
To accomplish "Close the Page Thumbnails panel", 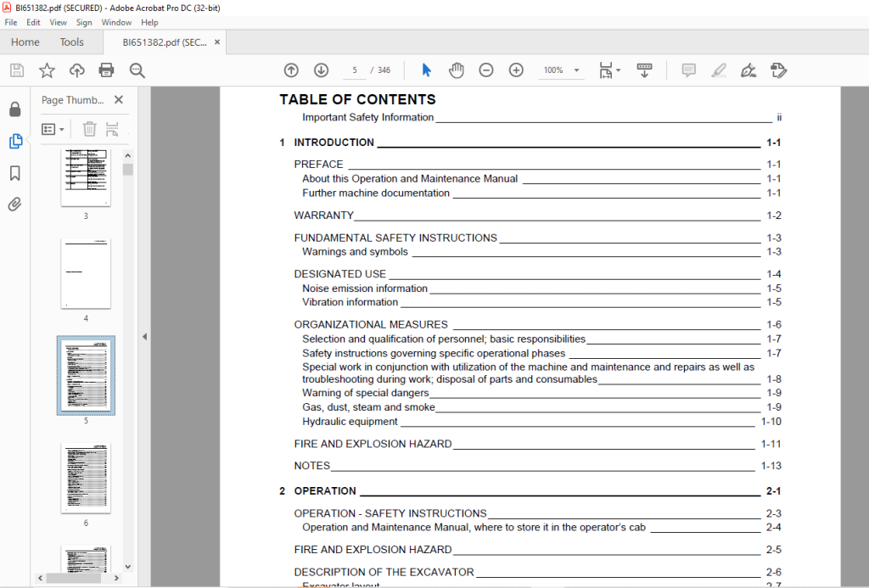I will [119, 100].
